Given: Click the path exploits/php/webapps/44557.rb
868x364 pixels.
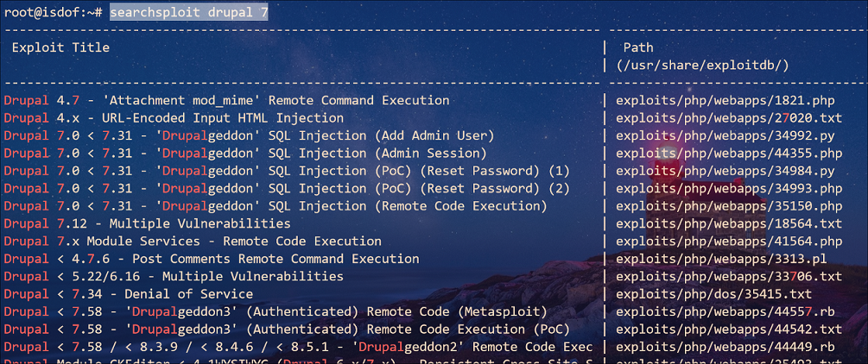Looking at the screenshot, I should (x=721, y=312).
